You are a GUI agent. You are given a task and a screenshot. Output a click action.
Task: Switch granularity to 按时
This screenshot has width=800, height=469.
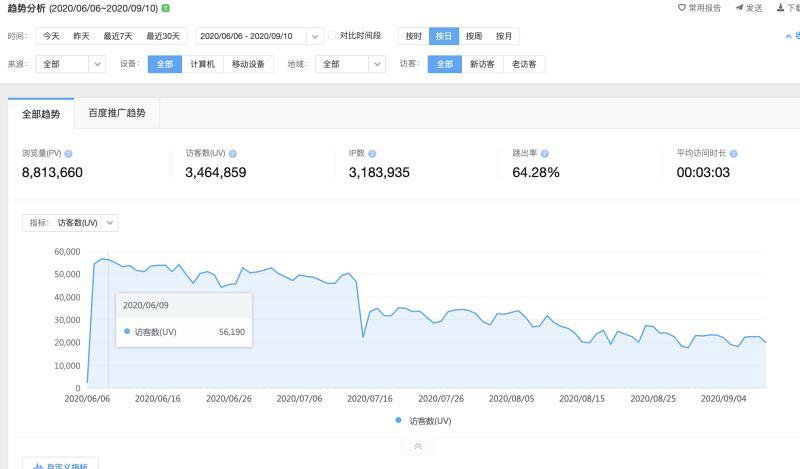point(414,36)
